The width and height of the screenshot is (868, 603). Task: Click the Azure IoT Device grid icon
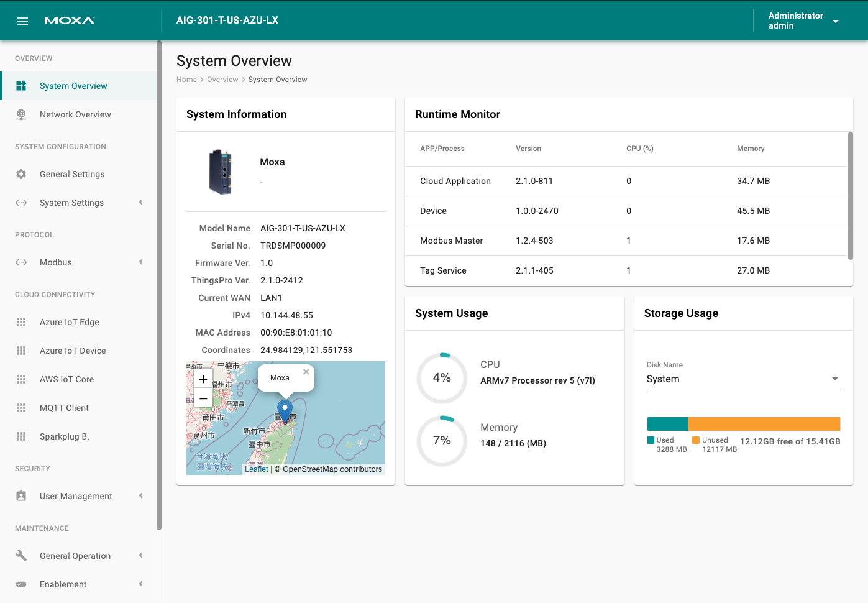tap(21, 351)
